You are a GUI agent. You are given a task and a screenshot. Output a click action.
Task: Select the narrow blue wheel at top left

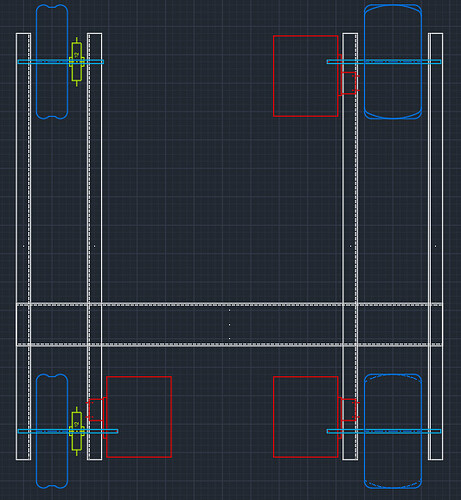click(52, 62)
